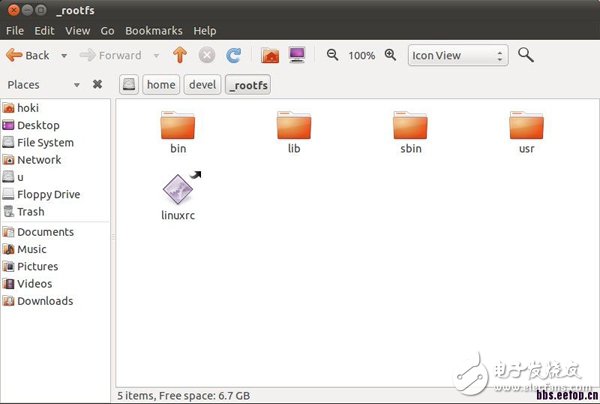
Task: Select the usr folder icon
Action: click(x=527, y=125)
